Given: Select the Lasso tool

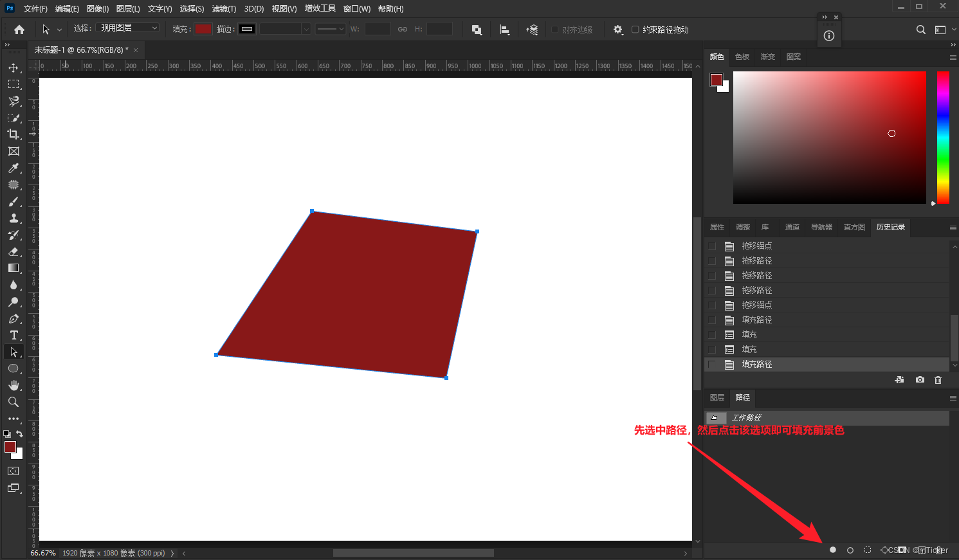Looking at the screenshot, I should tap(14, 101).
